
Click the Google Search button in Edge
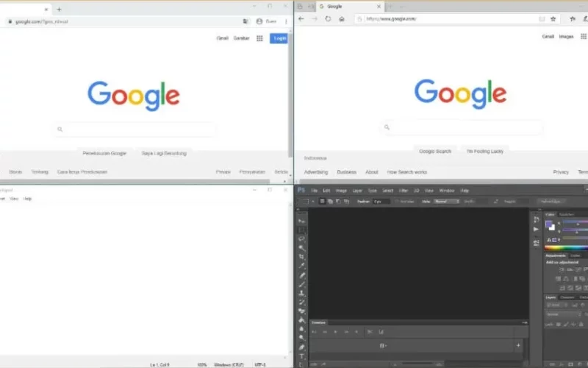(435, 152)
